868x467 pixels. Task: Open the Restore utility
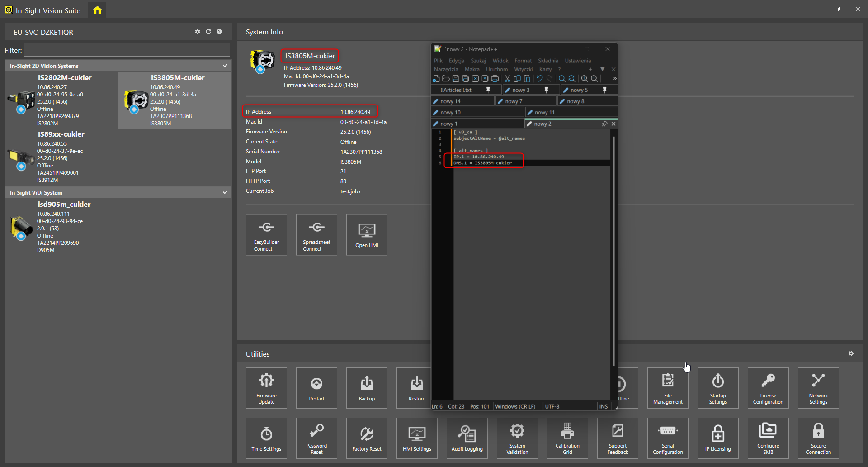(414, 388)
